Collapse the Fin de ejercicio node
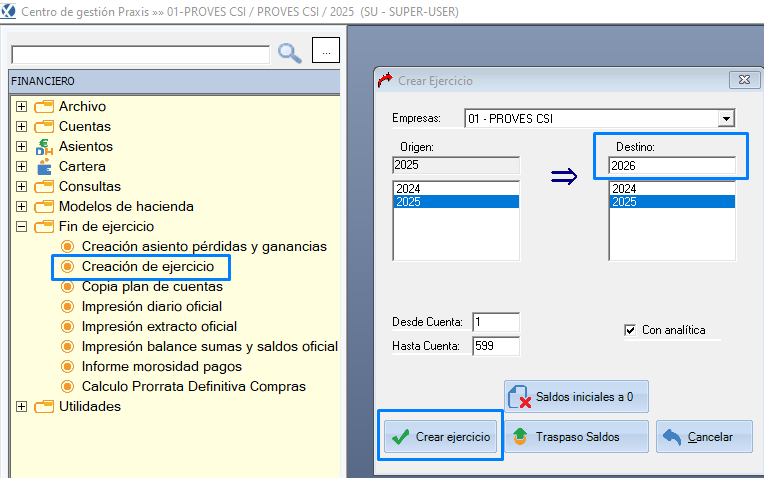The width and height of the screenshot is (764, 478). coord(21,226)
